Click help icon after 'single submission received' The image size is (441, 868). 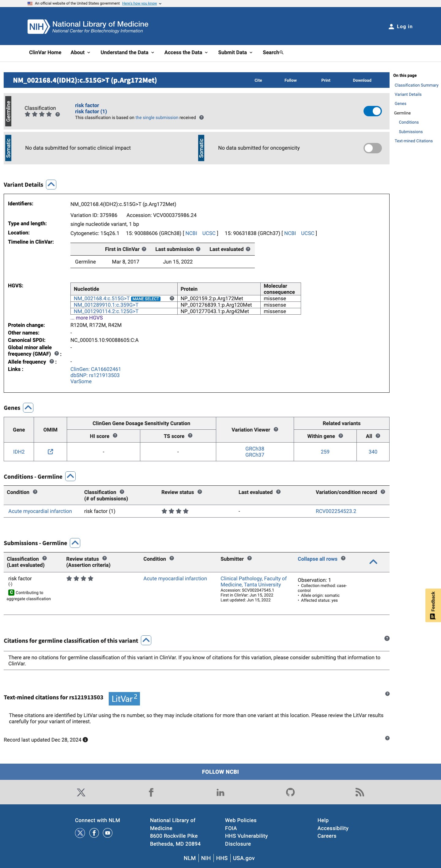pos(201,118)
